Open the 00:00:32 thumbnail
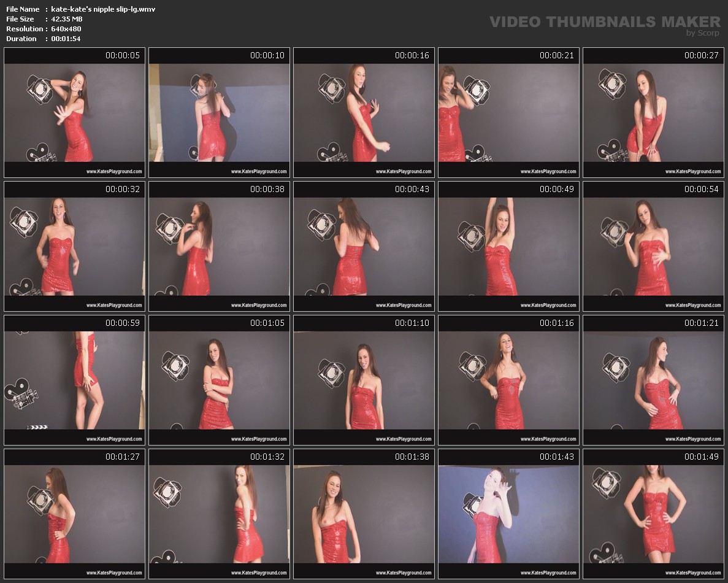 point(75,247)
